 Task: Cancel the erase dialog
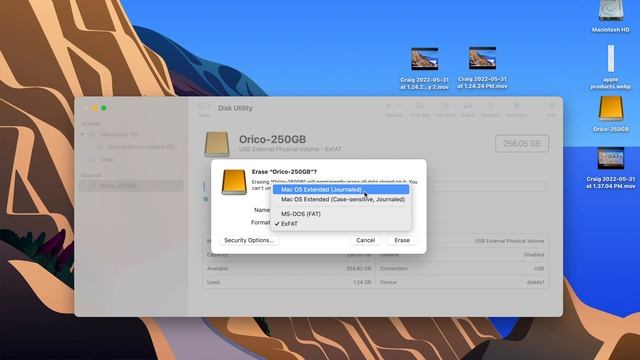(365, 240)
